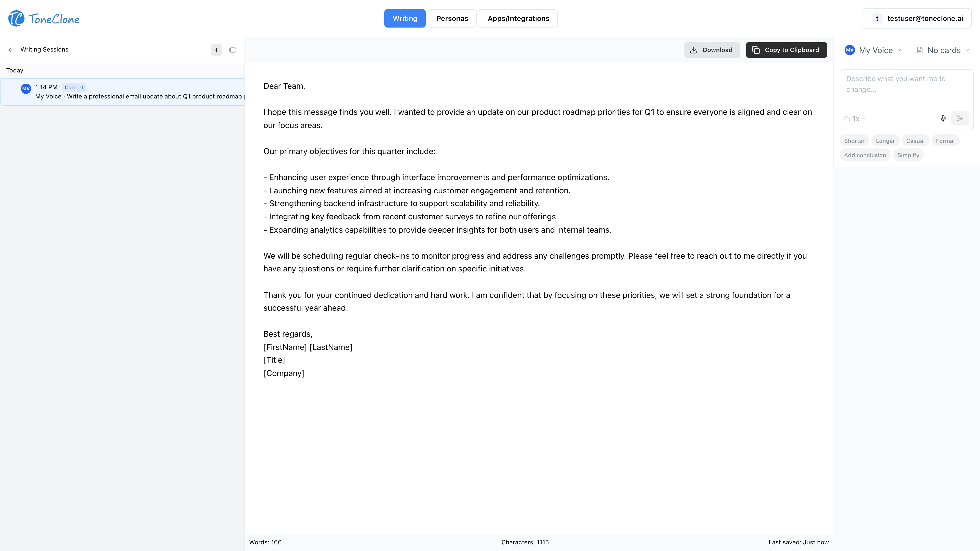
Task: Switch to the Writing tab
Action: 405,19
